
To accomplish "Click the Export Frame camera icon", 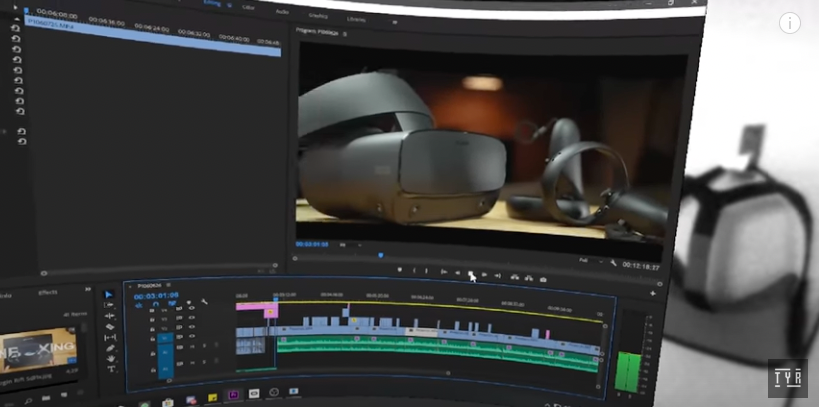I will click(543, 280).
